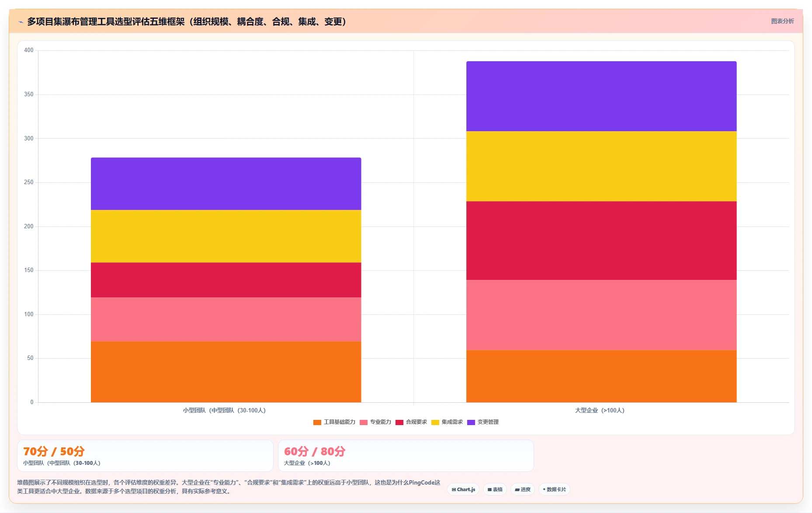The image size is (812, 513).
Task: Click the y-axis value 50
Action: (30, 358)
